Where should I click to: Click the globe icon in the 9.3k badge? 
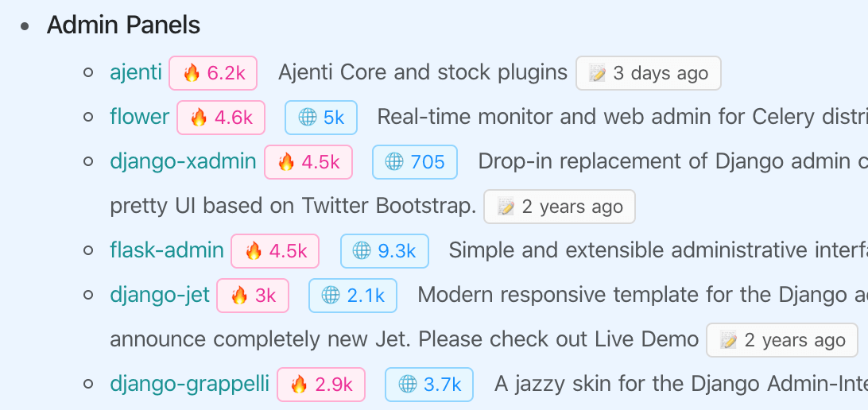(x=362, y=251)
